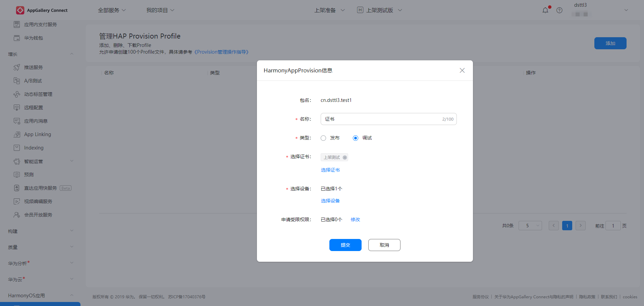Go to next page arrow
The height and width of the screenshot is (306, 644).
(581, 226)
